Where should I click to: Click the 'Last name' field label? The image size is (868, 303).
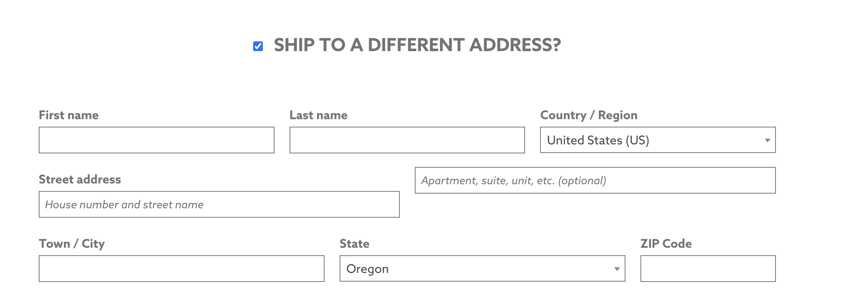pos(319,115)
